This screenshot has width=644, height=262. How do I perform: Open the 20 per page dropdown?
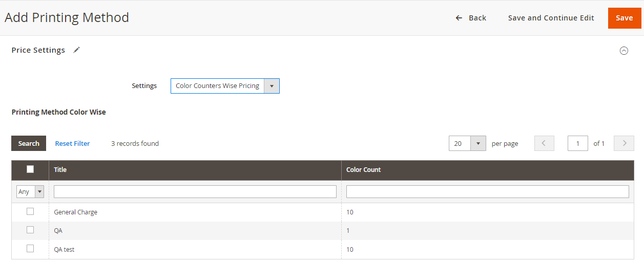467,143
